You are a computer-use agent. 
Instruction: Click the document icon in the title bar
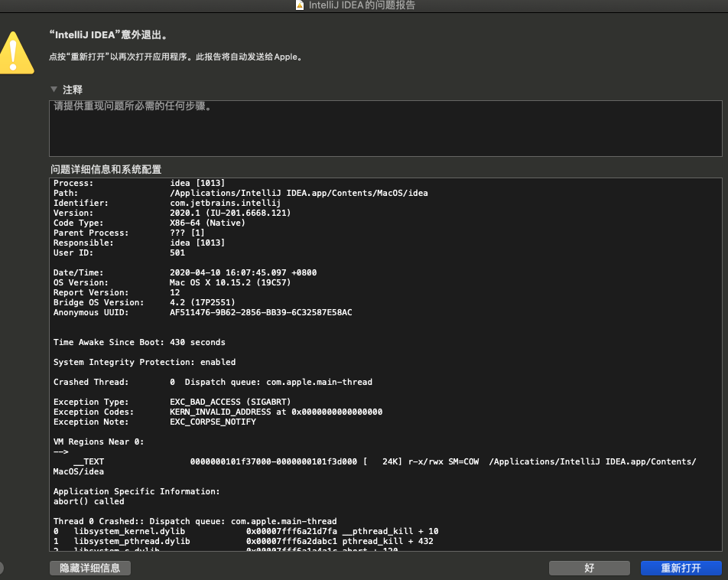point(300,5)
